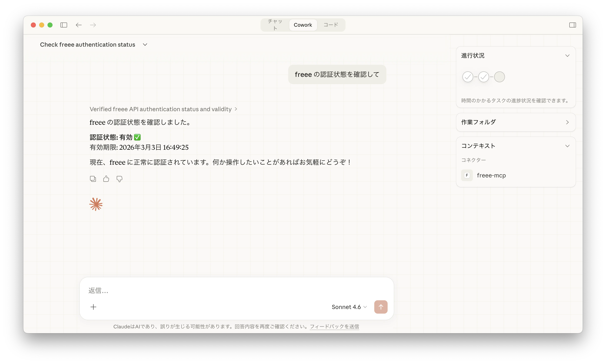This screenshot has height=364, width=606.
Task: Open the Sonnet 4.6 model dropdown
Action: tap(349, 307)
